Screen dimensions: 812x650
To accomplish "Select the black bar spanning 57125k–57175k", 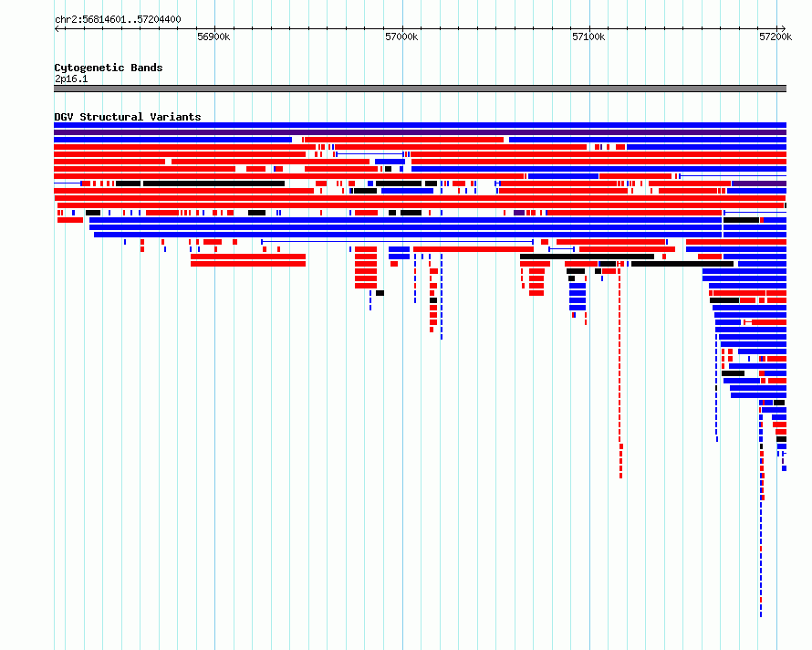I will point(682,264).
